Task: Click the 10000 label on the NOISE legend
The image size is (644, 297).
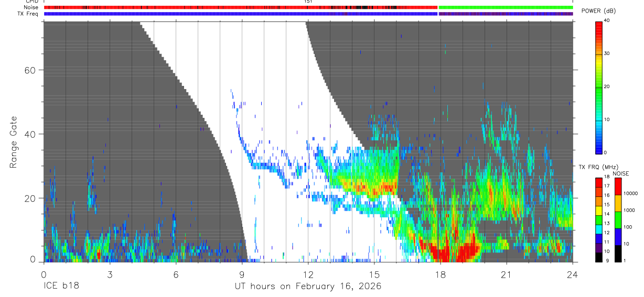Action: [630, 193]
